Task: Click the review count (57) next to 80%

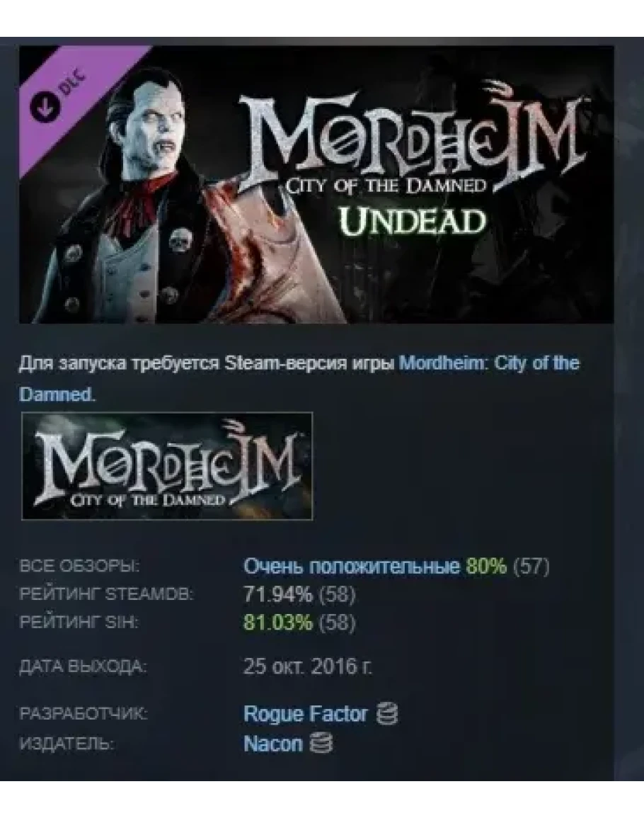Action: coord(531,566)
